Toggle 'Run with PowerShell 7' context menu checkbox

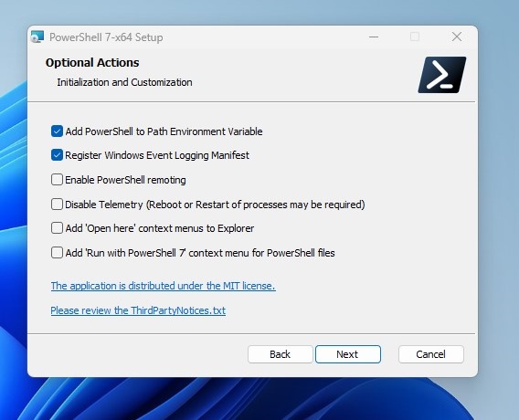coord(57,253)
